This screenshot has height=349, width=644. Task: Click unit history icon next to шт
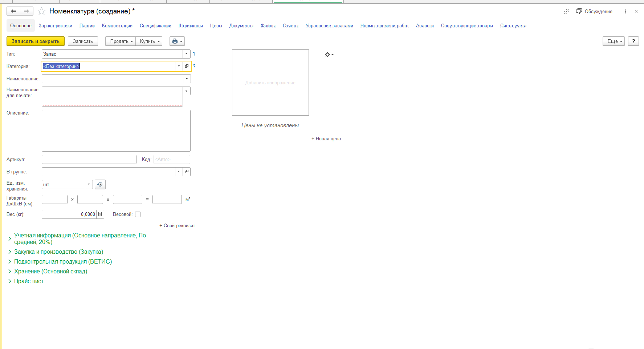tap(100, 185)
